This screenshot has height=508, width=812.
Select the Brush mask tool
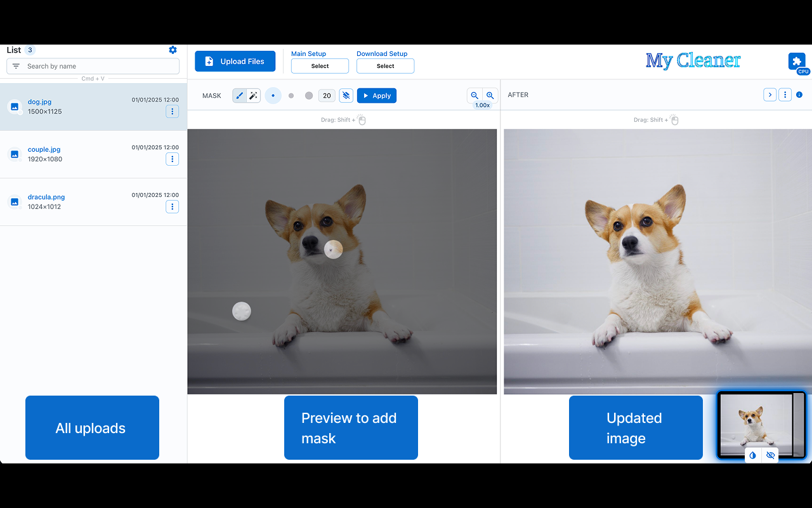pyautogui.click(x=239, y=95)
